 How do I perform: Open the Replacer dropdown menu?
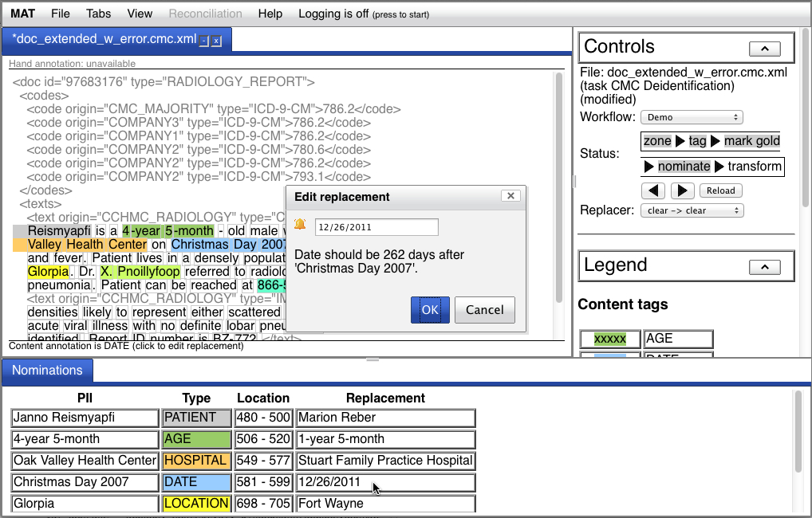coord(691,210)
